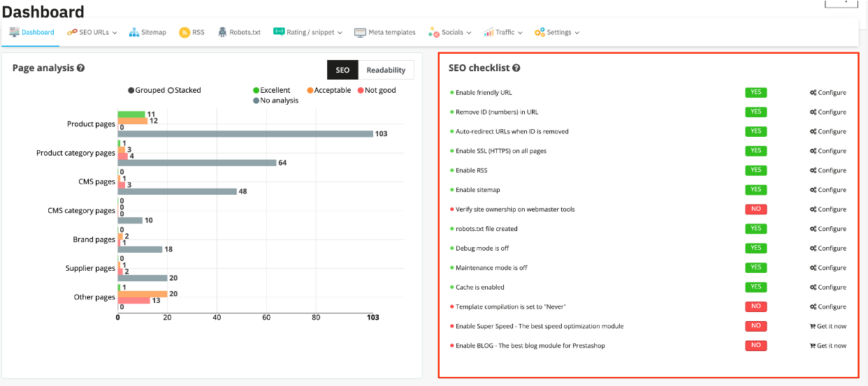868x386 pixels.
Task: Click the cart icon for Enable Super Speed
Action: (812, 326)
